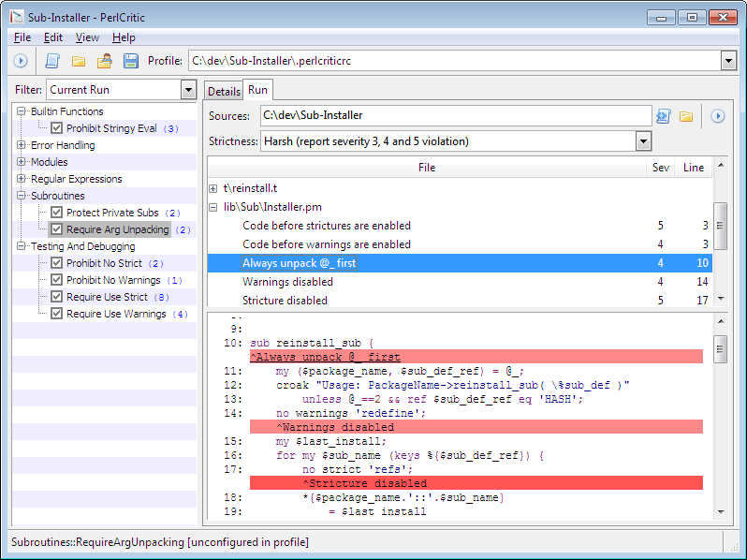Click the run play icon beside Sources row
Image resolution: width=747 pixels, height=560 pixels.
coord(717,116)
